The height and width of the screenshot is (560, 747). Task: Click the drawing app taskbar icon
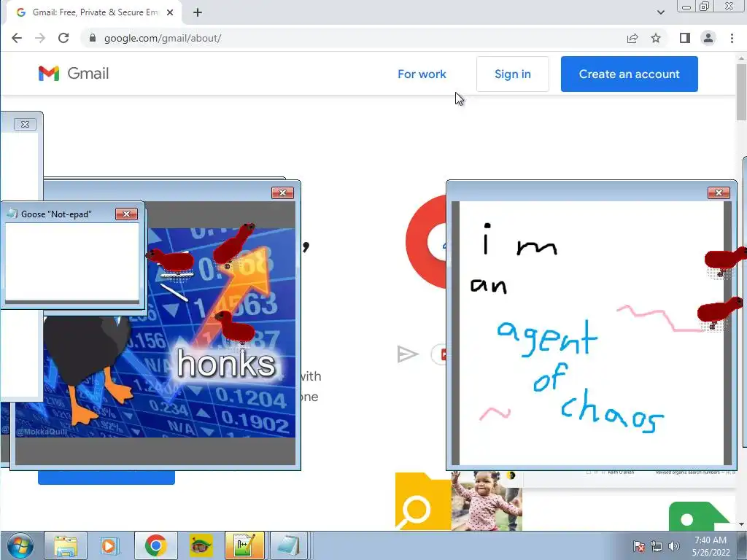point(245,545)
